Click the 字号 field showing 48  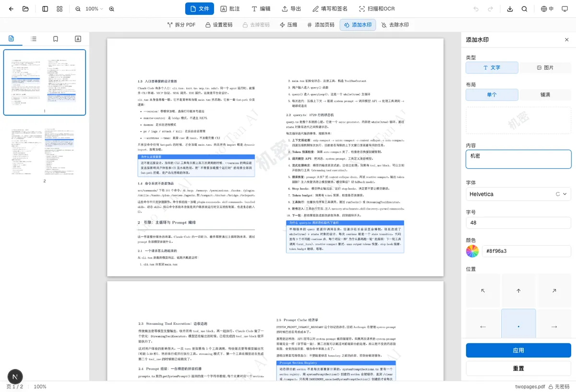click(518, 223)
